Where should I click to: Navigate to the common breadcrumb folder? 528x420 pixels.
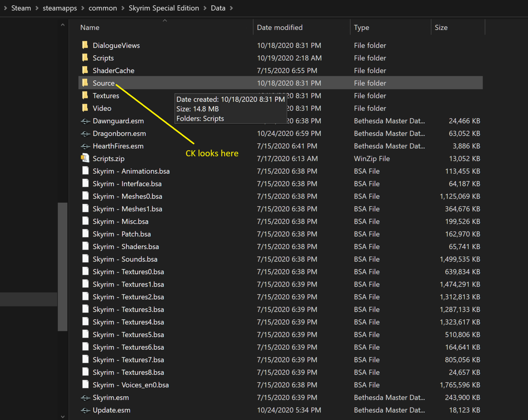[x=103, y=8]
